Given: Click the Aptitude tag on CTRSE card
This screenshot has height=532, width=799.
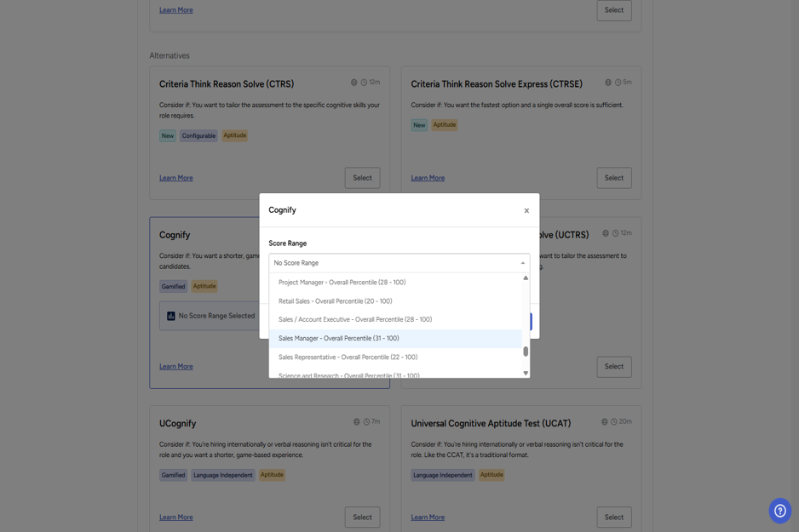Looking at the screenshot, I should point(445,125).
